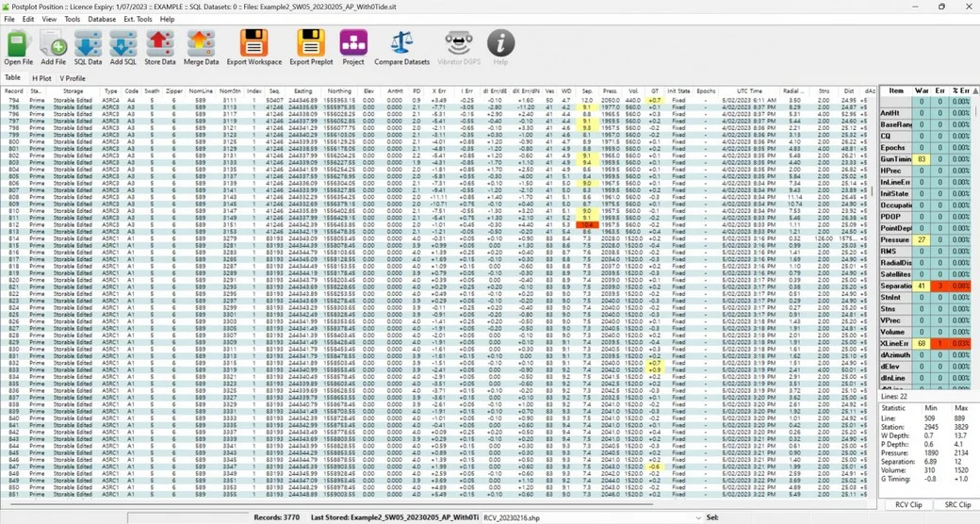The height and width of the screenshot is (524, 980).
Task: Open the SQL Data tool
Action: 88,43
